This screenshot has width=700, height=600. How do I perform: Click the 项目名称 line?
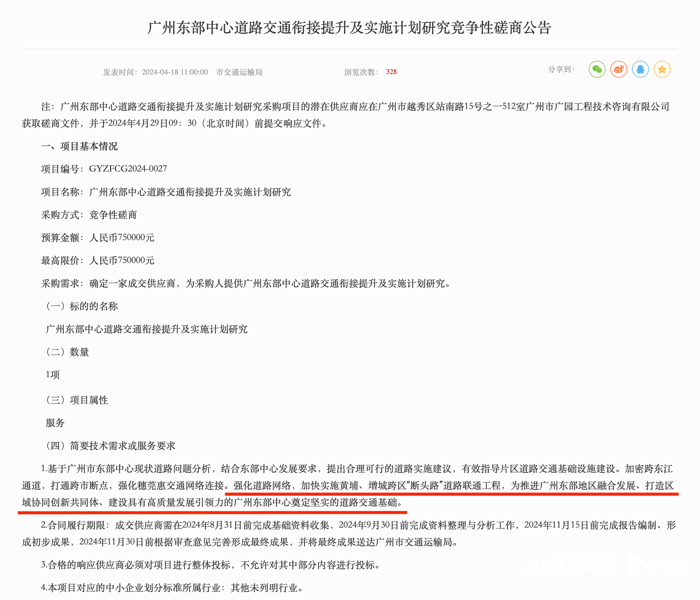click(x=166, y=192)
